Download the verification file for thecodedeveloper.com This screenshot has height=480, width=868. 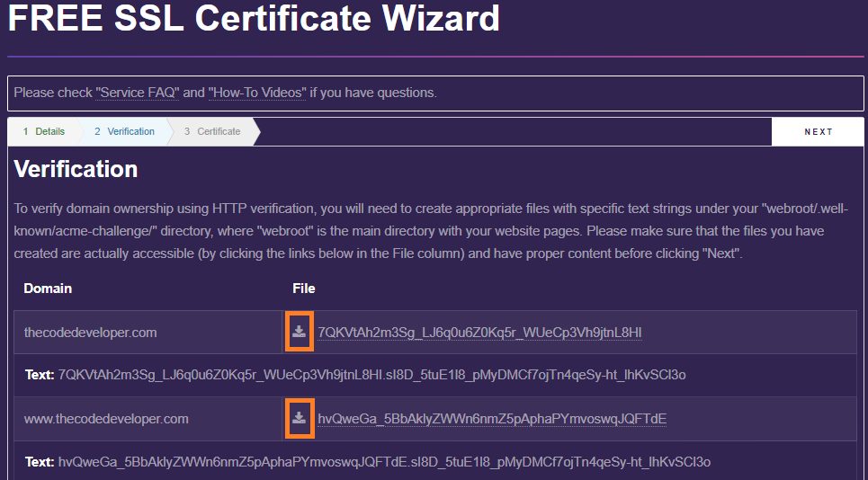(299, 333)
